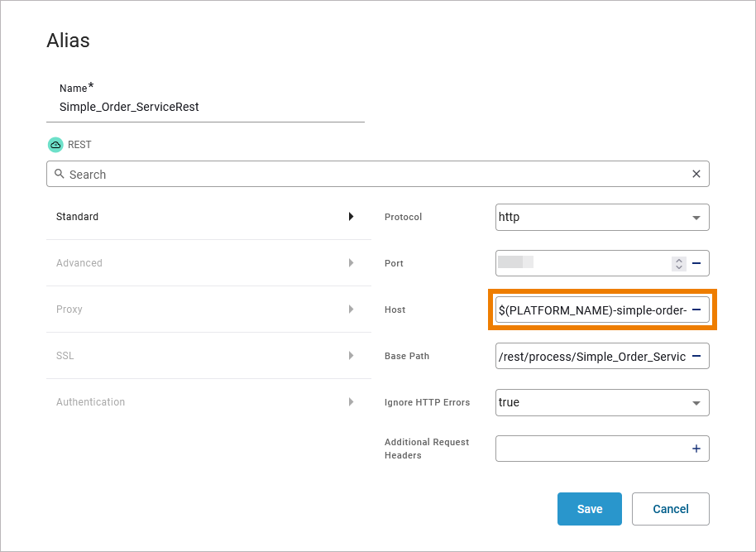
Task: Remove the Host value with minus
Action: click(x=696, y=310)
